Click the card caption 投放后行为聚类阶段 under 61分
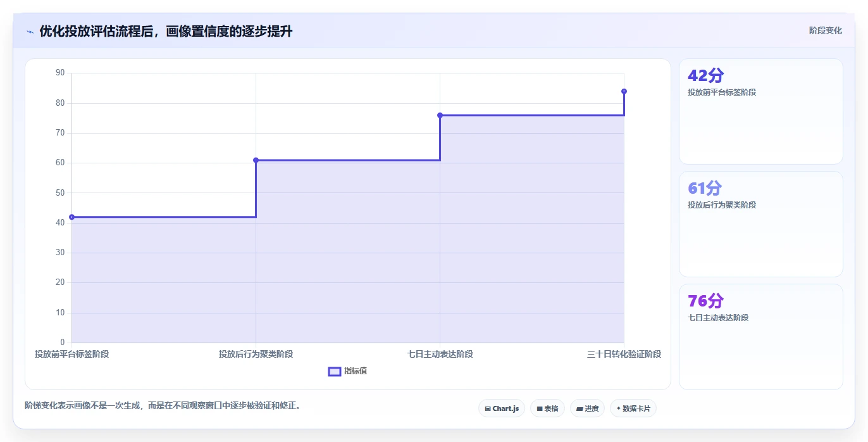Viewport: 868px width, 442px height. [722, 205]
